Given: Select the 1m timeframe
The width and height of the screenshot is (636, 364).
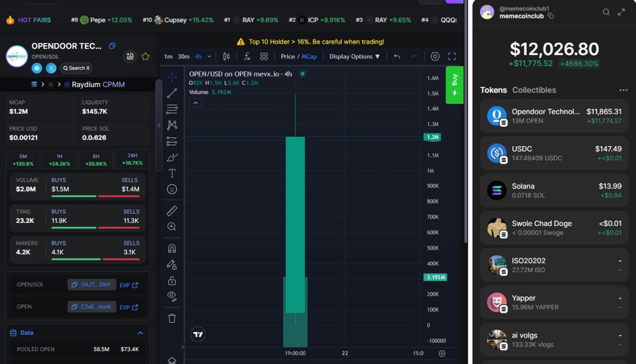Looking at the screenshot, I should click(168, 56).
